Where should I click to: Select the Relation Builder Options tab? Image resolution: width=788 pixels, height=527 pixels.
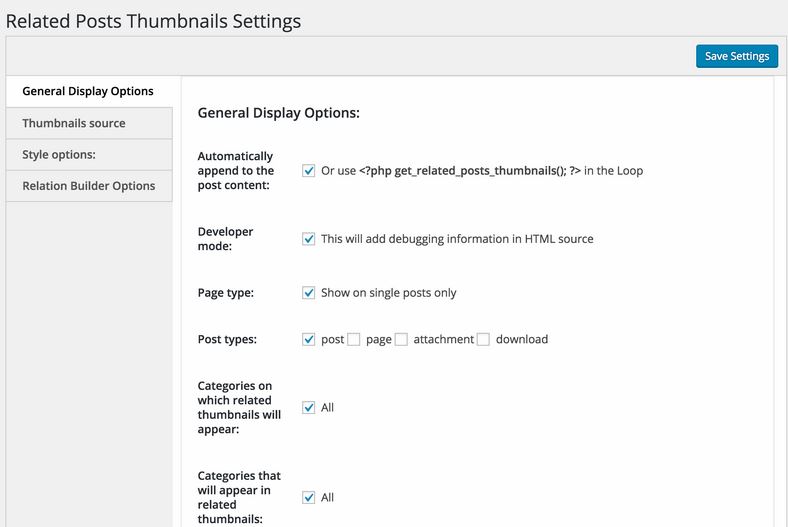89,186
